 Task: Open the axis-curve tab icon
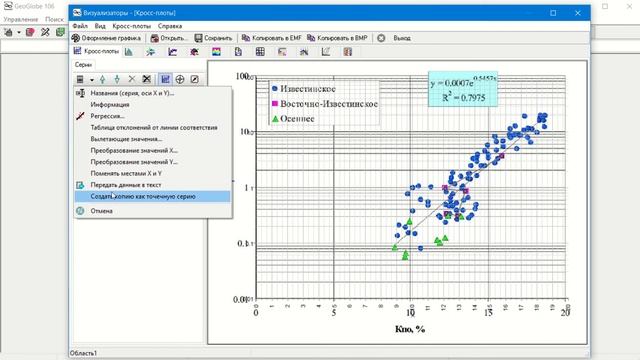[326, 52]
